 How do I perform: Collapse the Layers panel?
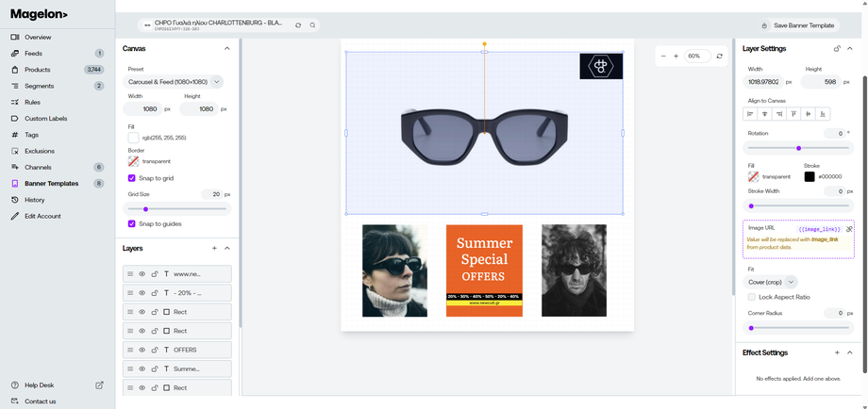[227, 248]
